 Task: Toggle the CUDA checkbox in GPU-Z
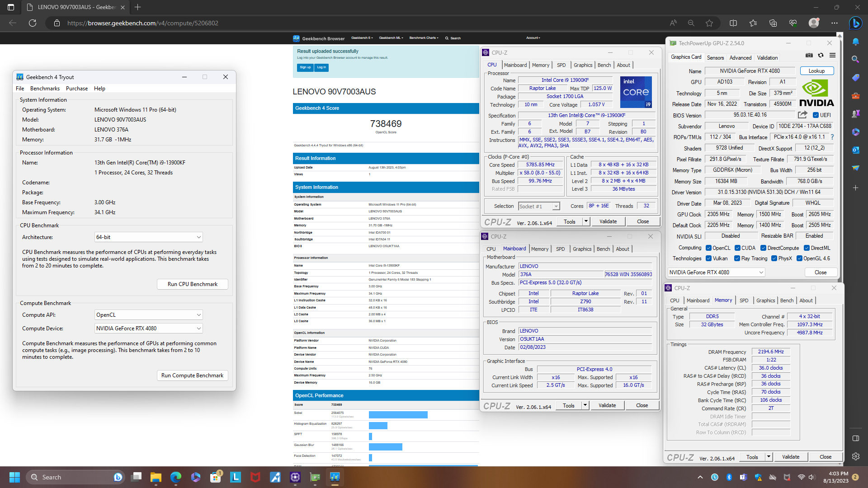coord(737,248)
